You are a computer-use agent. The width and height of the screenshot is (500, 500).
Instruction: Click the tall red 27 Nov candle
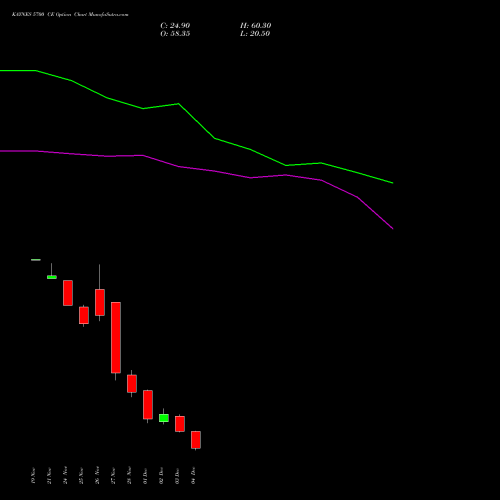(116, 337)
